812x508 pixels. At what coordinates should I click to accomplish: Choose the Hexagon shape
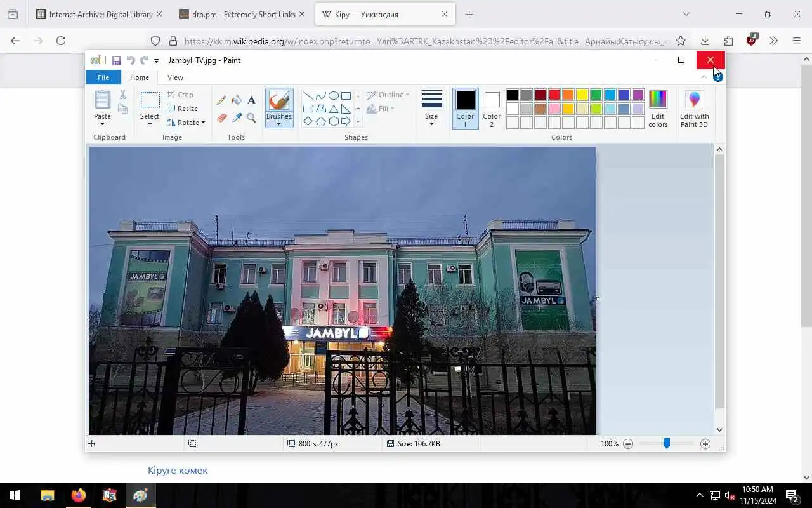click(333, 121)
